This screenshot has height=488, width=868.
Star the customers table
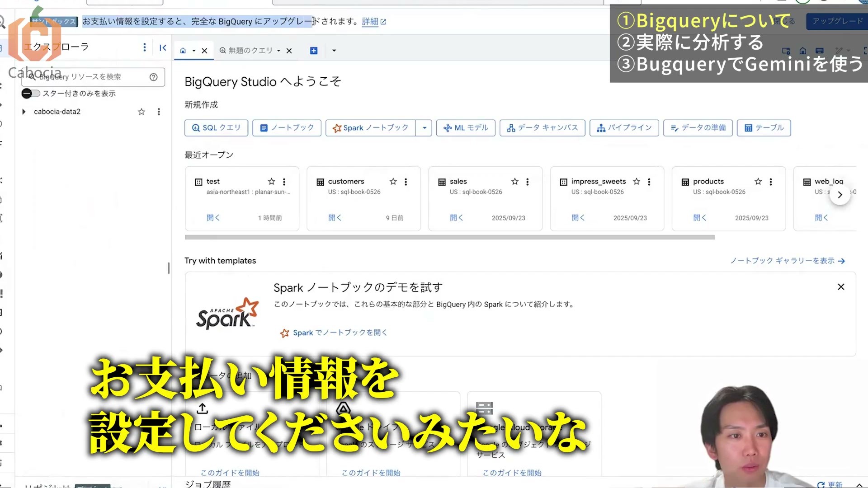pyautogui.click(x=393, y=182)
